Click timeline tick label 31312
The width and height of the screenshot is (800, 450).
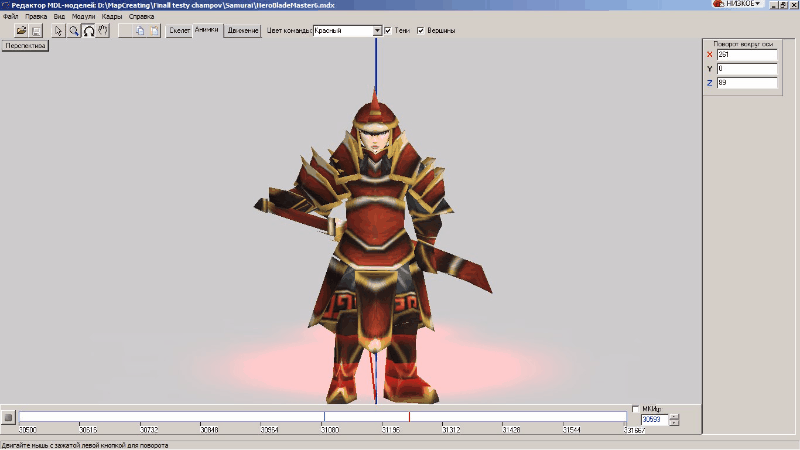tap(451, 430)
